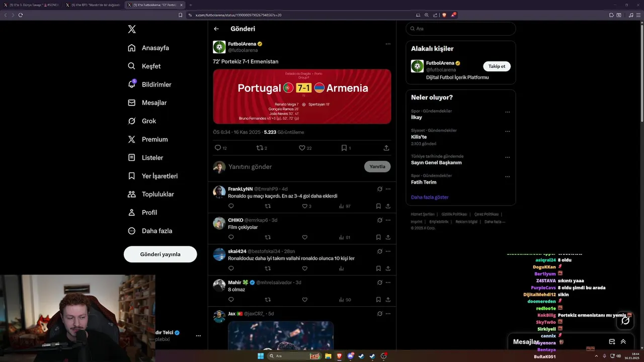
Task: Click the main post's reply icon
Action: click(218, 148)
